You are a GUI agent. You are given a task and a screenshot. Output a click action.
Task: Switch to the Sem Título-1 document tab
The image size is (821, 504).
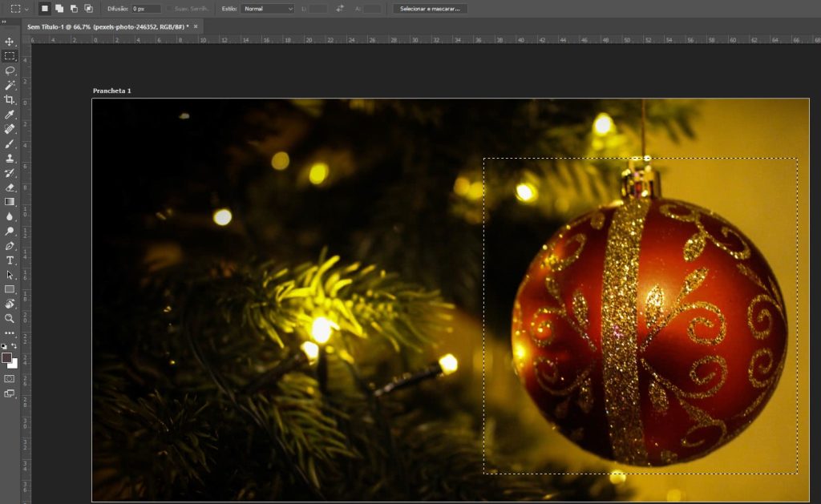pyautogui.click(x=108, y=26)
